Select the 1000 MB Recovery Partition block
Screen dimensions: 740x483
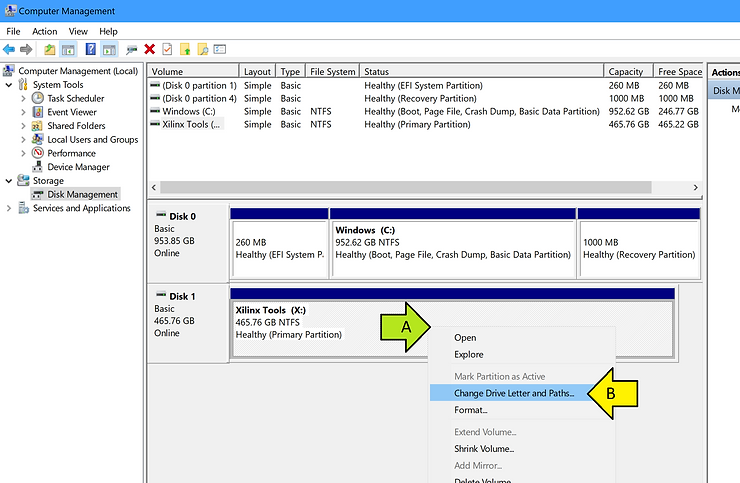point(639,243)
